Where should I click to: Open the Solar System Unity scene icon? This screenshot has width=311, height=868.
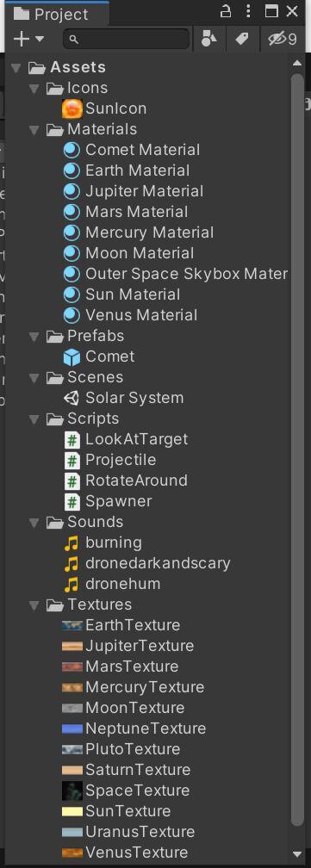pos(72,398)
